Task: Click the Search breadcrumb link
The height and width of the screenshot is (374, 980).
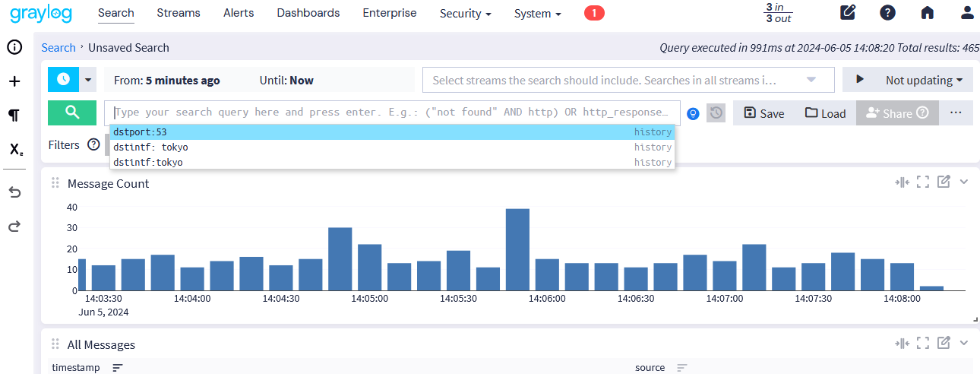Action: (x=58, y=47)
